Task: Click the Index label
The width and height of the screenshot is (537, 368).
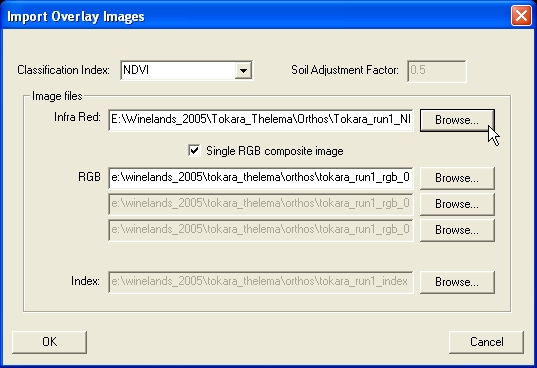Action: [x=85, y=281]
